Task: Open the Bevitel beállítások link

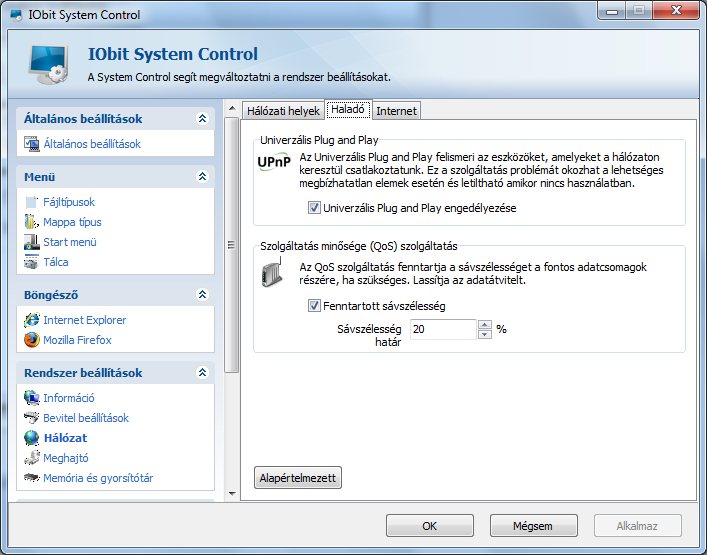Action: click(86, 418)
